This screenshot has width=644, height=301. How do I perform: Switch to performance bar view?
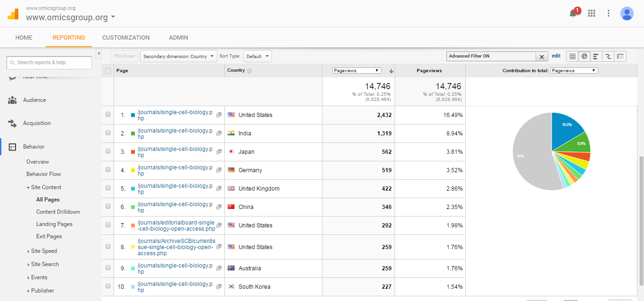pyautogui.click(x=596, y=56)
